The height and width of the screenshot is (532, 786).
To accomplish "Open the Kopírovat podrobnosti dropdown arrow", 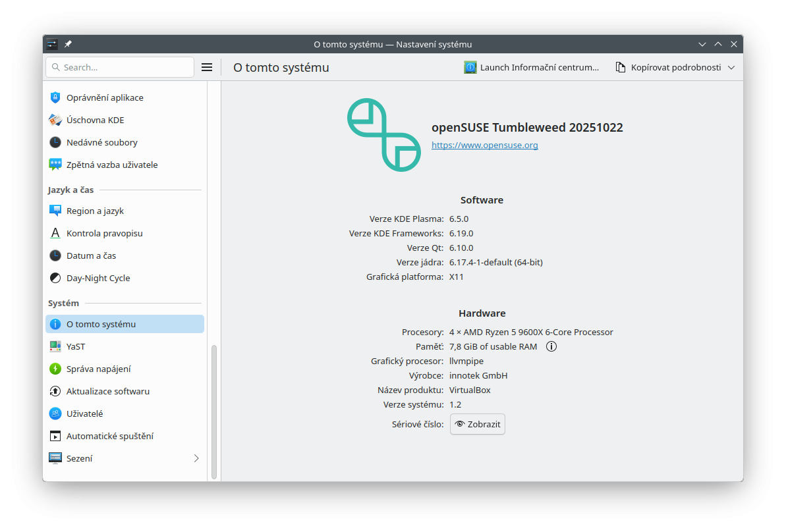I will click(x=731, y=67).
